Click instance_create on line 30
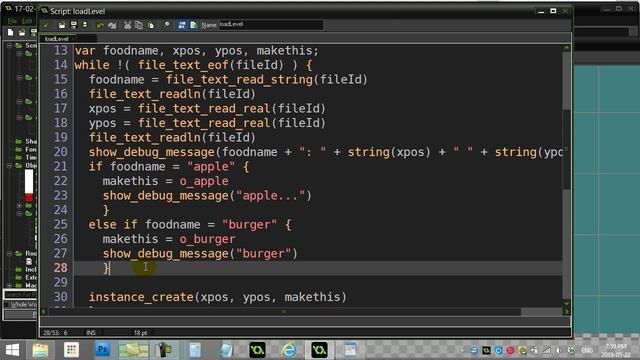The image size is (640, 360). pyautogui.click(x=141, y=297)
